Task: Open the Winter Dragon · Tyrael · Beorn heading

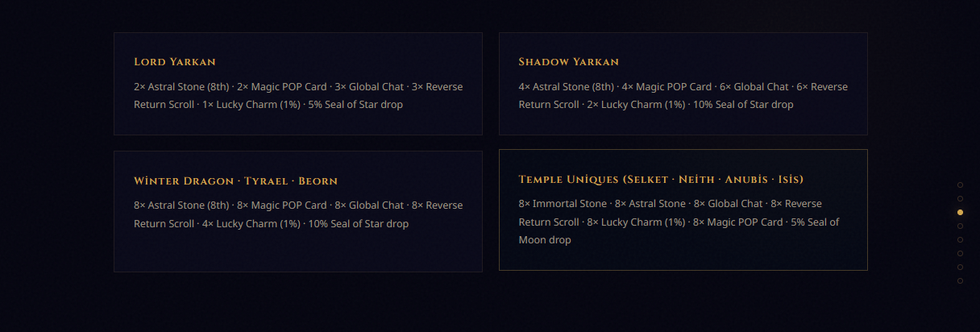Action: tap(235, 181)
